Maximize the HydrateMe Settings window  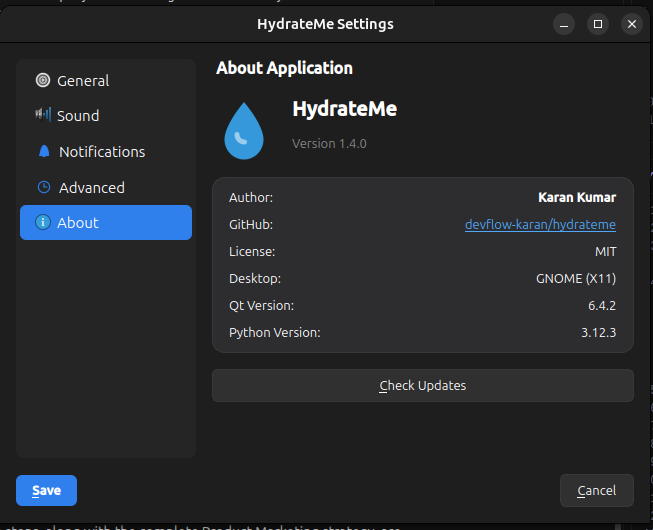(598, 24)
